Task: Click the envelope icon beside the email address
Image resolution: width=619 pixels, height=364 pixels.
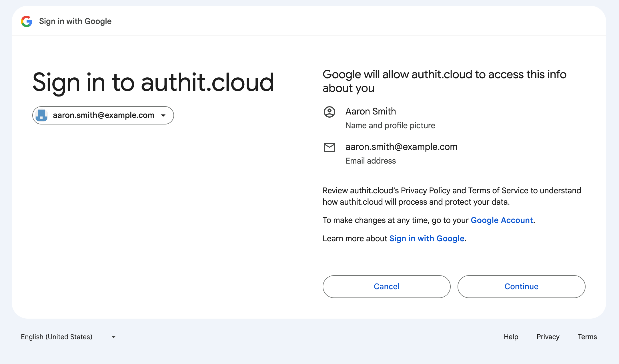Action: [330, 147]
